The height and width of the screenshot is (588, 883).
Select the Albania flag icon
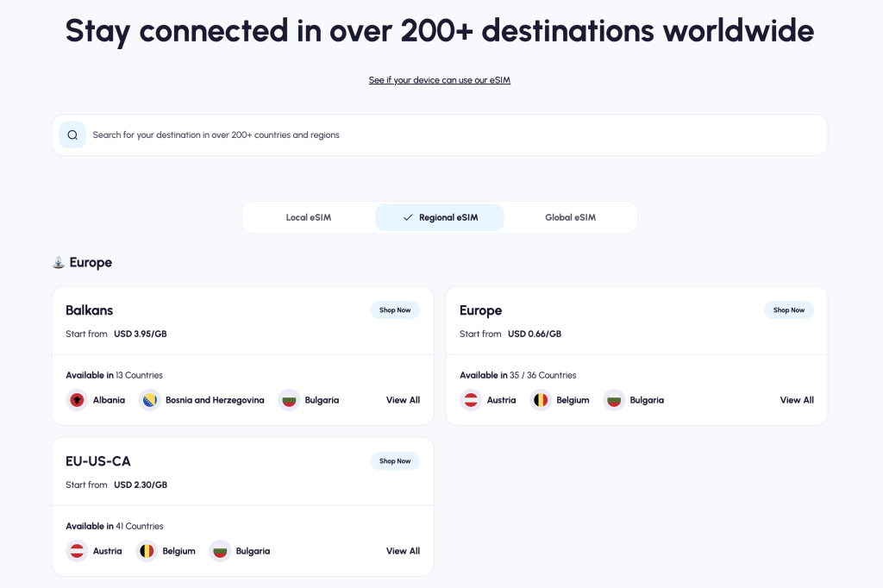pos(76,400)
